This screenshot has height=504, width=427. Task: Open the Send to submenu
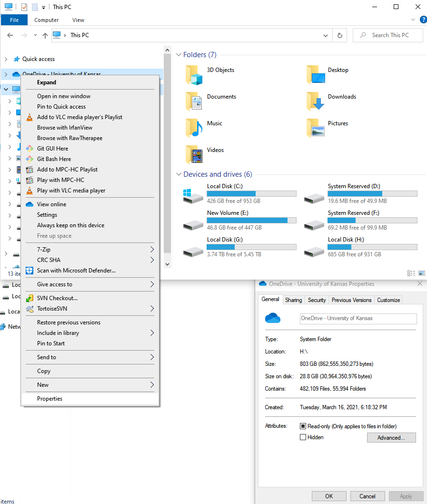pyautogui.click(x=90, y=357)
